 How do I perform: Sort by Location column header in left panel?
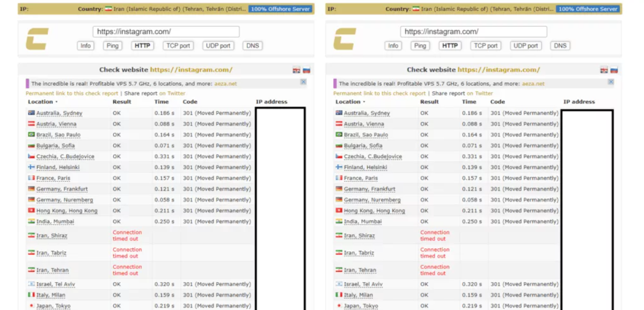(x=40, y=102)
